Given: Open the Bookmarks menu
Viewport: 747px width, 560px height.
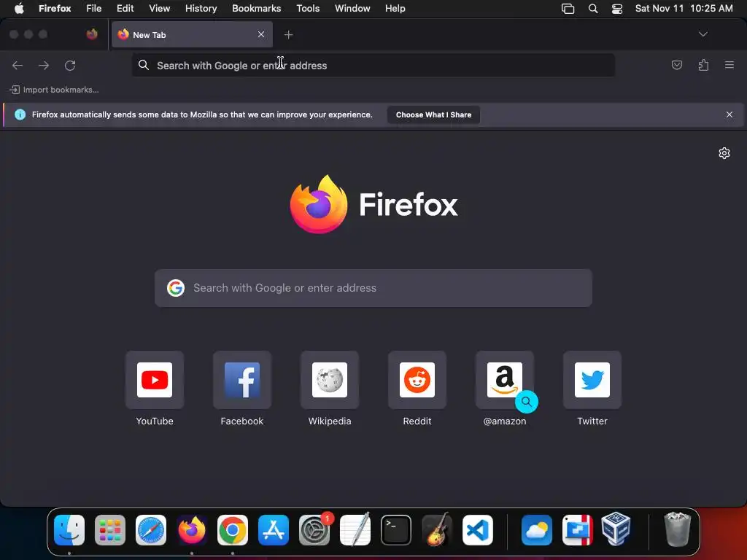Looking at the screenshot, I should click(x=256, y=8).
